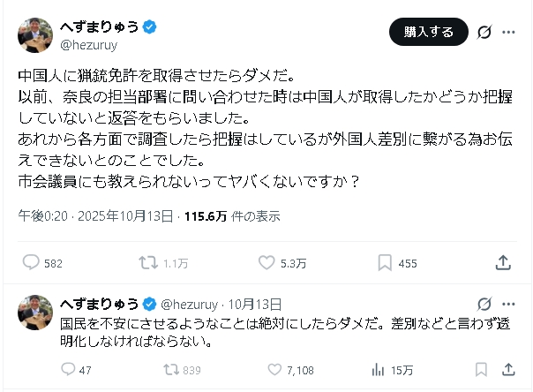The height and width of the screenshot is (392, 533).
Task: Like the main post with heart icon
Action: (x=267, y=262)
